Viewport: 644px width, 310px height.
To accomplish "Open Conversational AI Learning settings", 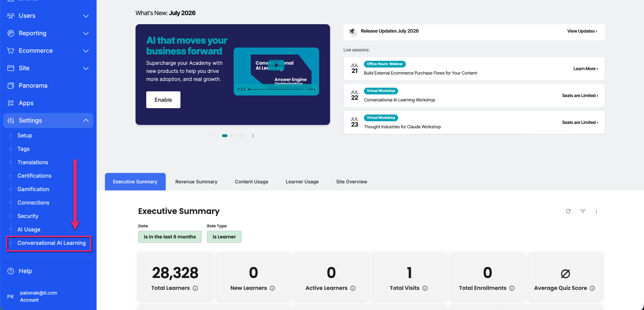I will [52, 243].
